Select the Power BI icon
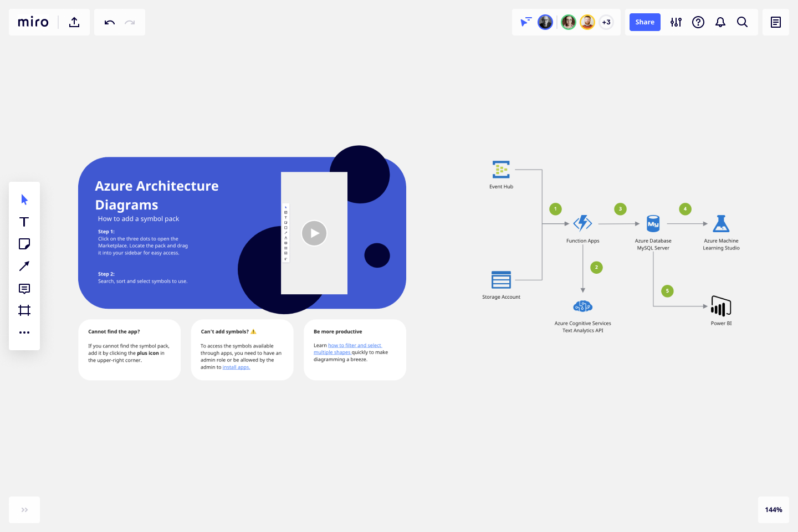 (x=721, y=306)
